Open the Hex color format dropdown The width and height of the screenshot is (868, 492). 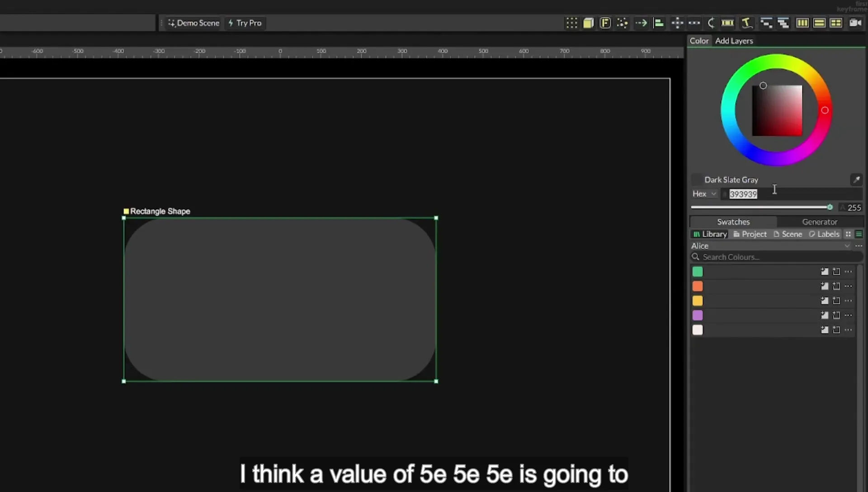704,194
